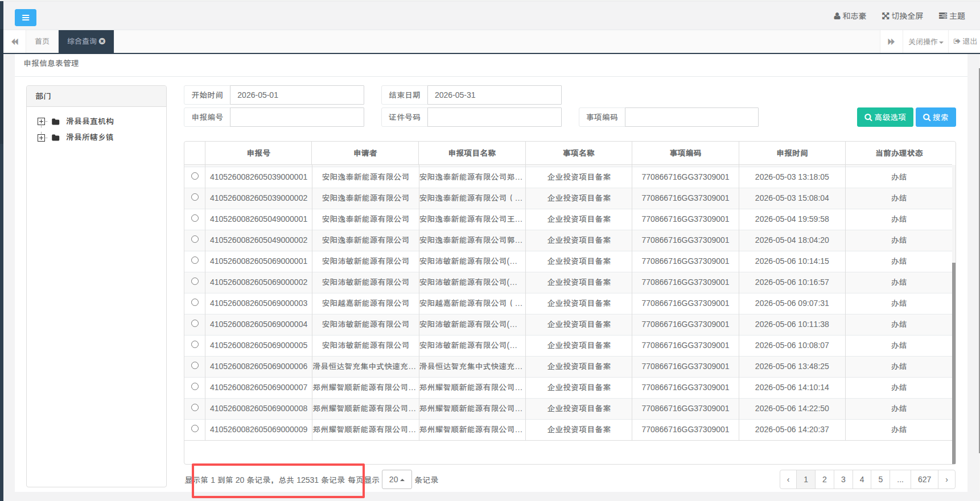Select radio for record 410526008260506900​0003

[195, 303]
